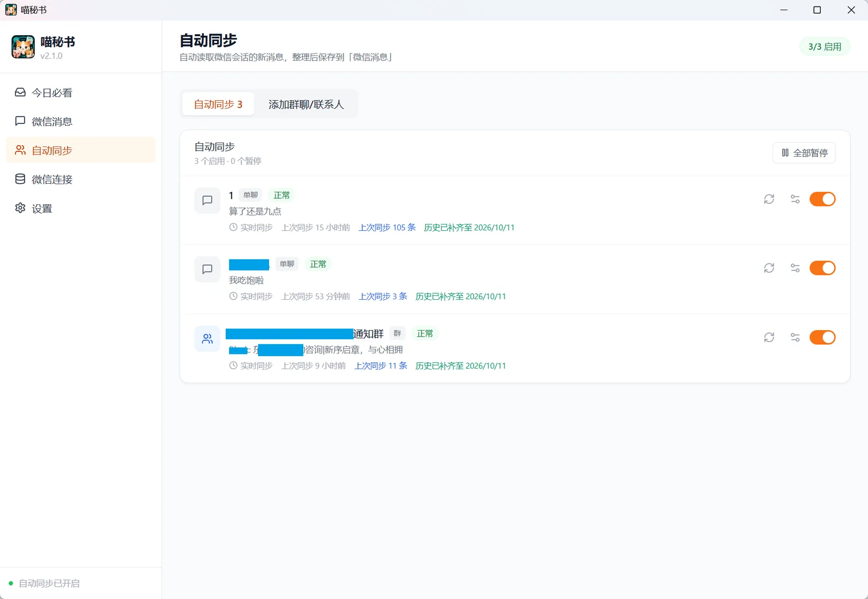Viewport: 868px width, 599px height.
Task: Open the 今日必看 sidebar page
Action: (x=80, y=93)
